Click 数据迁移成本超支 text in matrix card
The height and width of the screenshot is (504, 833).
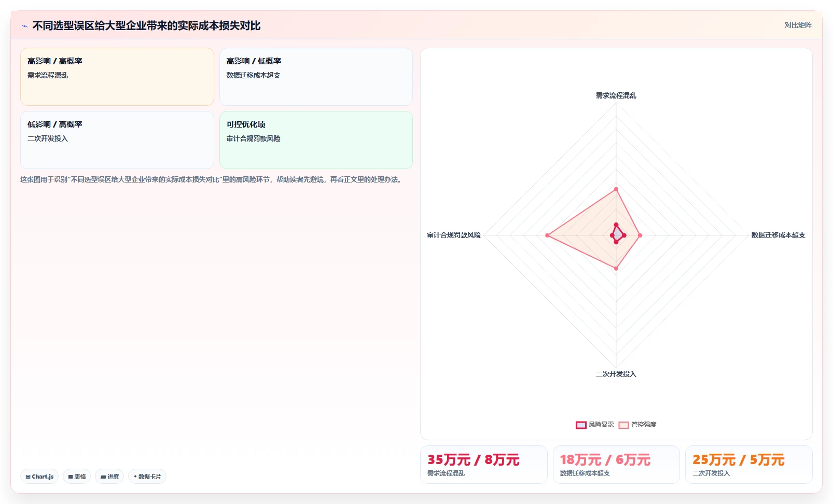tap(253, 75)
